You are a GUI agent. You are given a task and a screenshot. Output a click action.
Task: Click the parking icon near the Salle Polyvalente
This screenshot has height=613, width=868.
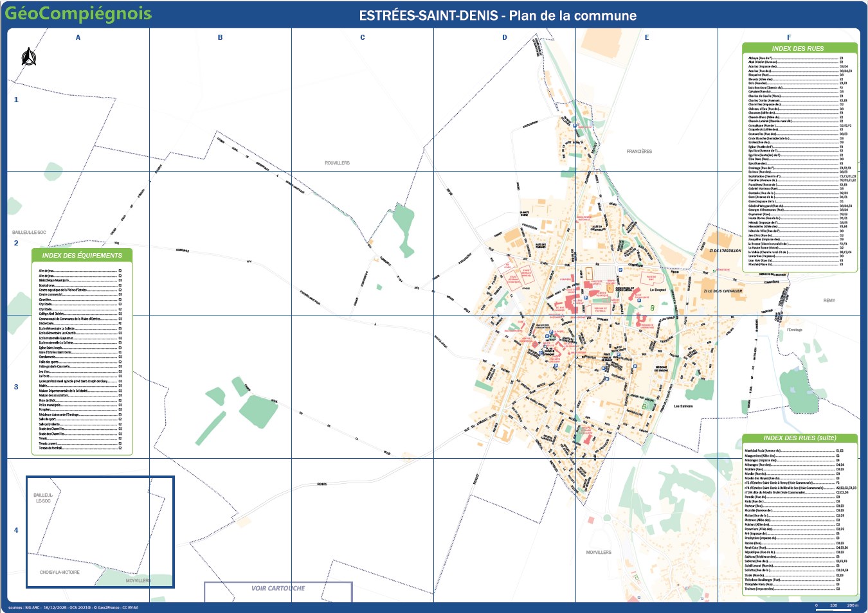click(639, 300)
